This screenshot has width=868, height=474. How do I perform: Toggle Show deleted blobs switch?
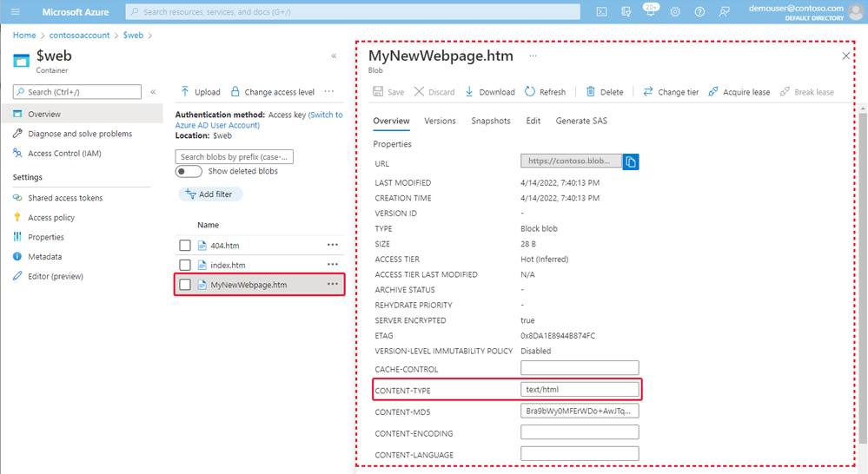189,172
